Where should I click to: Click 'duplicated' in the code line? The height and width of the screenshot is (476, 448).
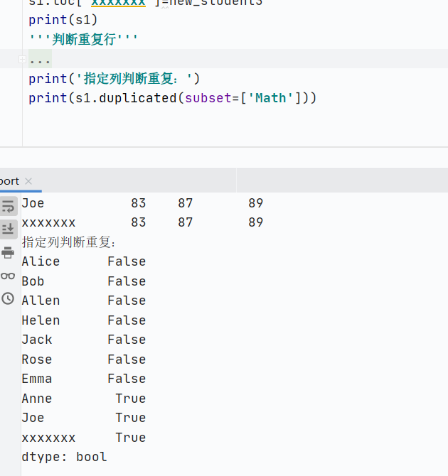pos(138,98)
